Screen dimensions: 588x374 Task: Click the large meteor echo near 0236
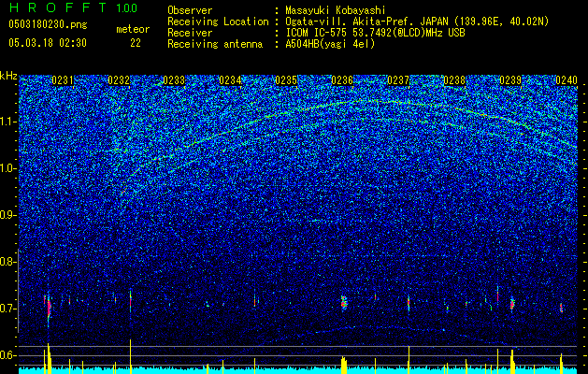344,302
